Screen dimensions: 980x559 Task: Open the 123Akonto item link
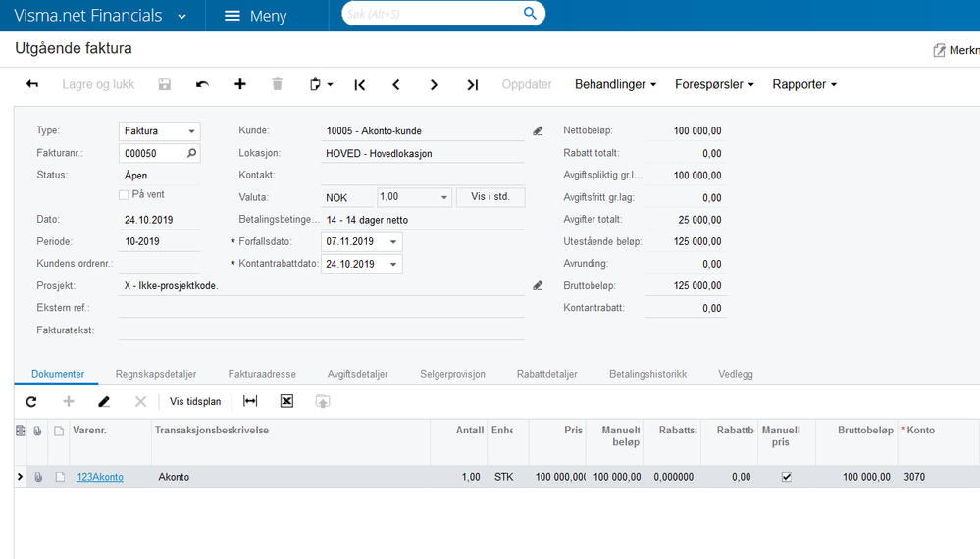tap(100, 477)
